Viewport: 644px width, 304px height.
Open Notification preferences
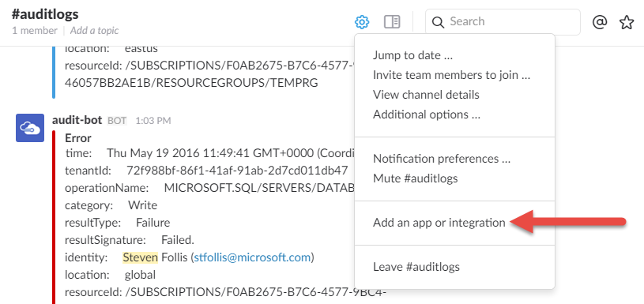pos(442,159)
